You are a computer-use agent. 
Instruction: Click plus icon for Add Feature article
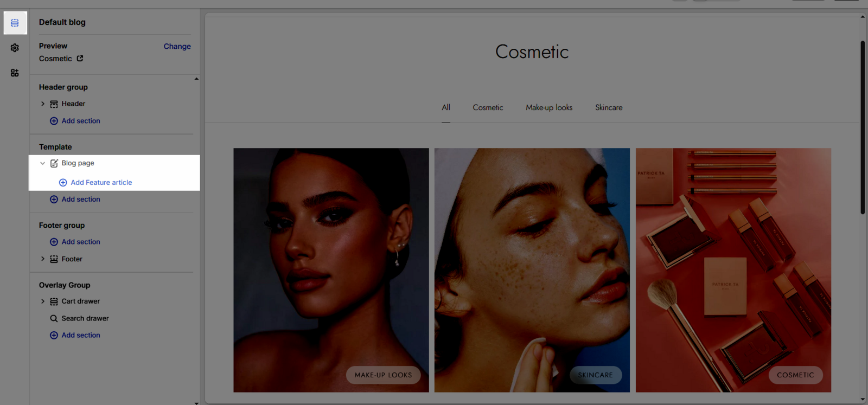coord(63,183)
